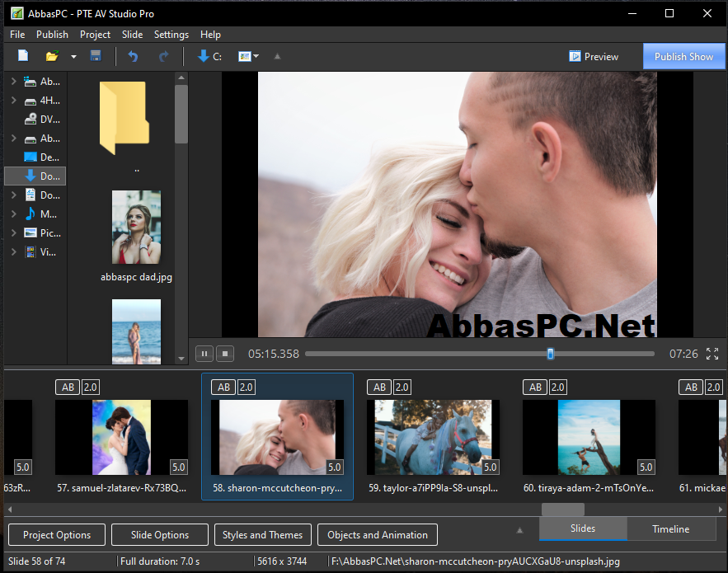Click the small triangle beside Slides tab

519,530
